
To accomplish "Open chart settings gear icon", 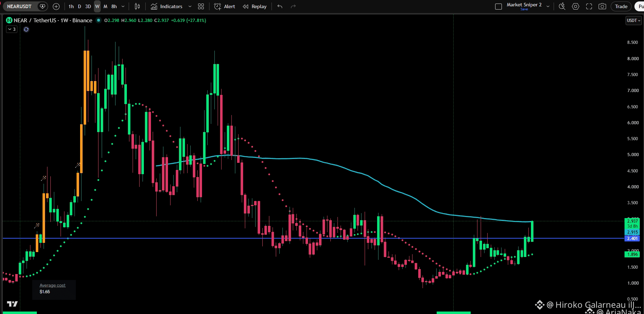I will [x=576, y=6].
